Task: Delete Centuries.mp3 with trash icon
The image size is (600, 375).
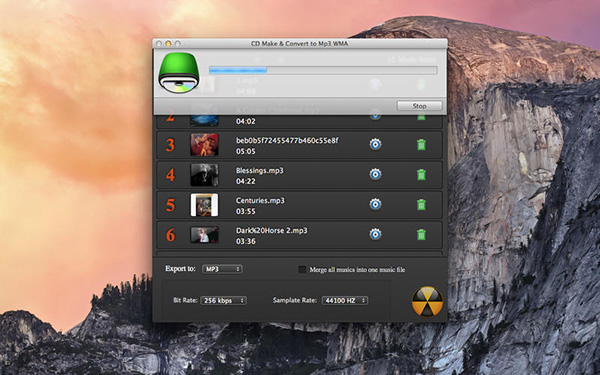Action: 421,204
